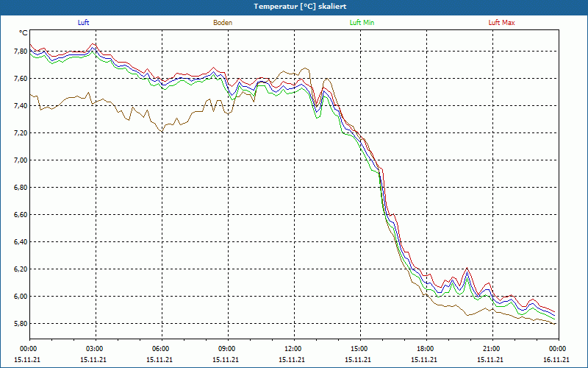Click the 03:00 time axis label
Image resolution: width=588 pixels, height=368 pixels.
[96, 349]
